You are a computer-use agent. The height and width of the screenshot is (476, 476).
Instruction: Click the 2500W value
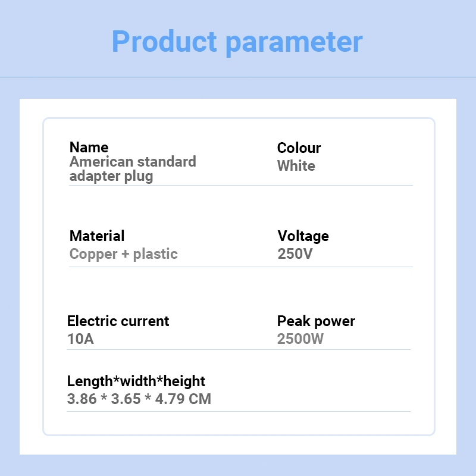pyautogui.click(x=300, y=339)
